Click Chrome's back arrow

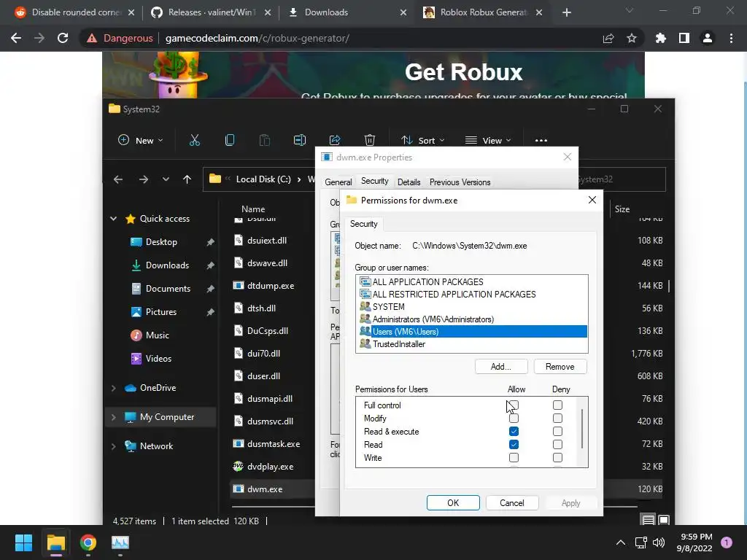coord(16,38)
